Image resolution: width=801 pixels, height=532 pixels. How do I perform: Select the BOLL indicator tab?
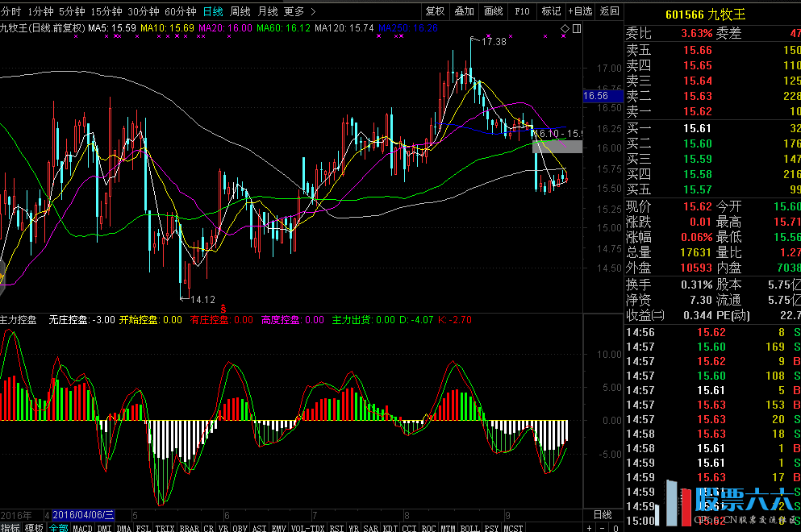click(x=469, y=527)
